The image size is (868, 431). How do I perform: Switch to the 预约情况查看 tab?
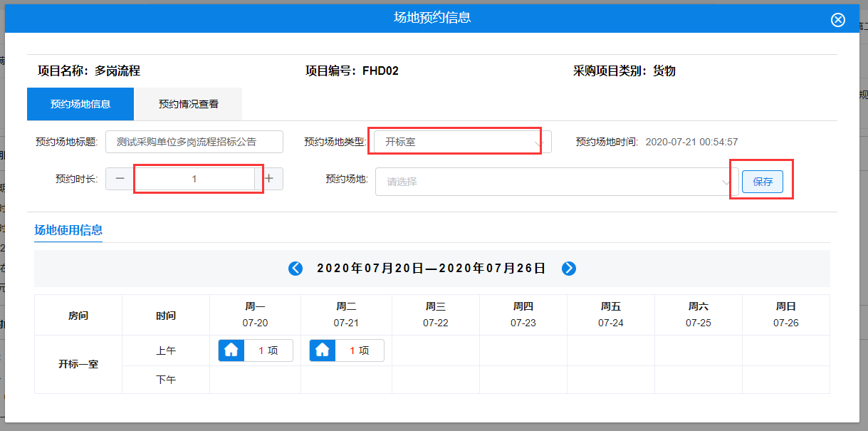[189, 104]
